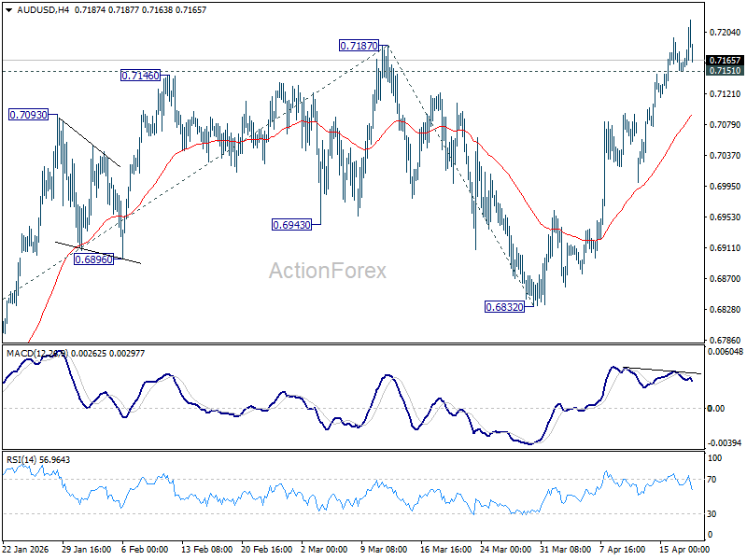The height and width of the screenshot is (560, 747).
Task: Click the 0.68960 price label
Action: [x=94, y=259]
